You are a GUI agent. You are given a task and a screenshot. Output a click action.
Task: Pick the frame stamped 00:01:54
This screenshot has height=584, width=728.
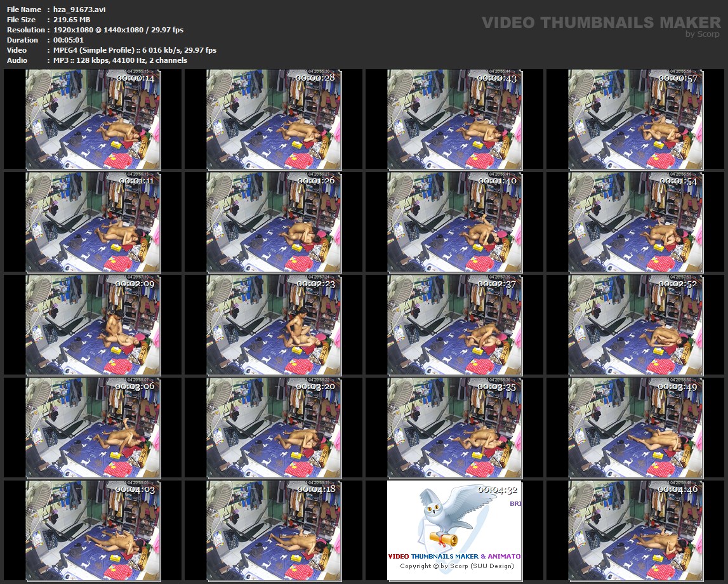coord(635,222)
